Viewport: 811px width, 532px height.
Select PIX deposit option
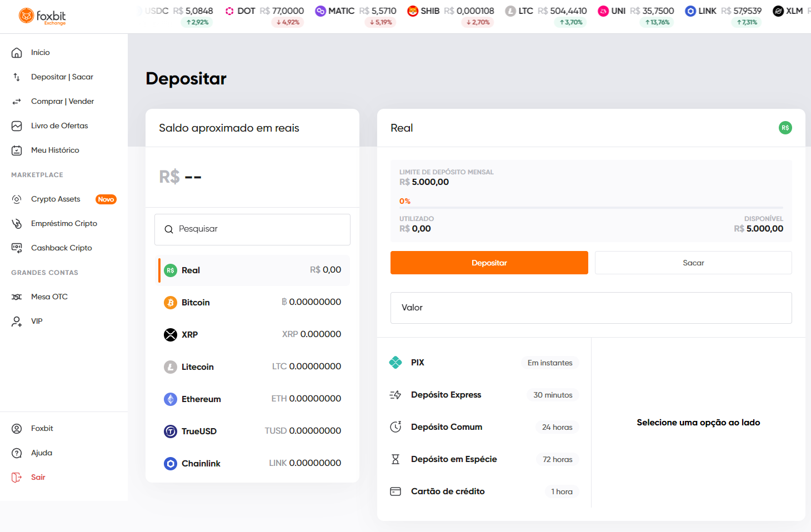point(484,363)
